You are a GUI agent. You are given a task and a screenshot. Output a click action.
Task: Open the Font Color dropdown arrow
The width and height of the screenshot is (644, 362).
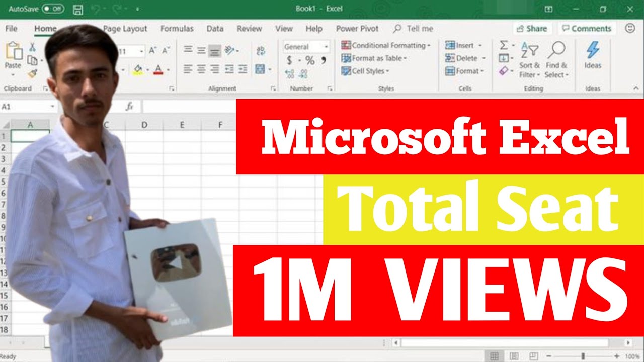(168, 70)
